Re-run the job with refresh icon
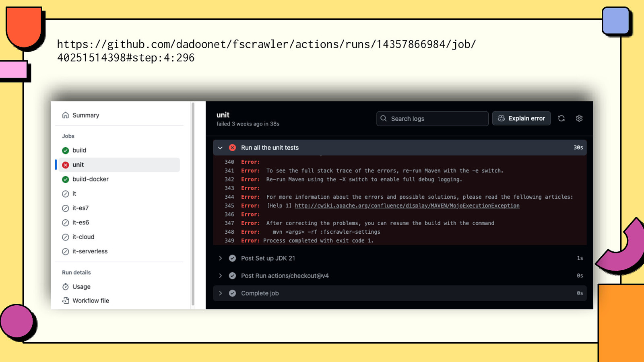 click(561, 118)
